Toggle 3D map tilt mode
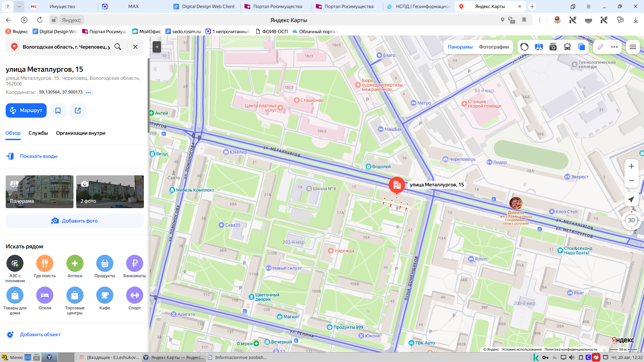Screen dimensions: 644x362 click(631, 220)
